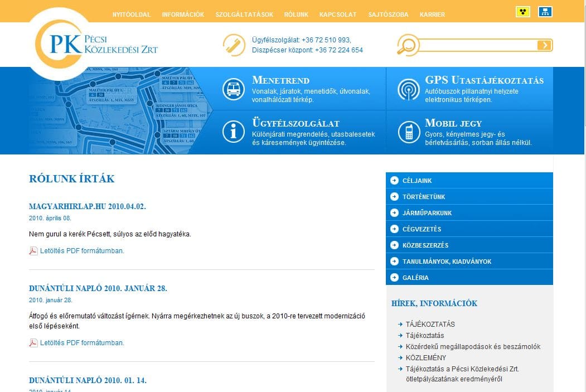Viewport: 586px width, 392px height.
Task: Open the sitemap icon in top bar
Action: 545,12
